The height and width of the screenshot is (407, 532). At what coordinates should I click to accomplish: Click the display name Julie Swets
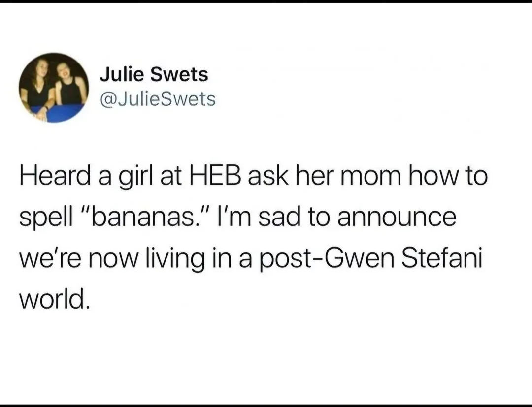(154, 74)
